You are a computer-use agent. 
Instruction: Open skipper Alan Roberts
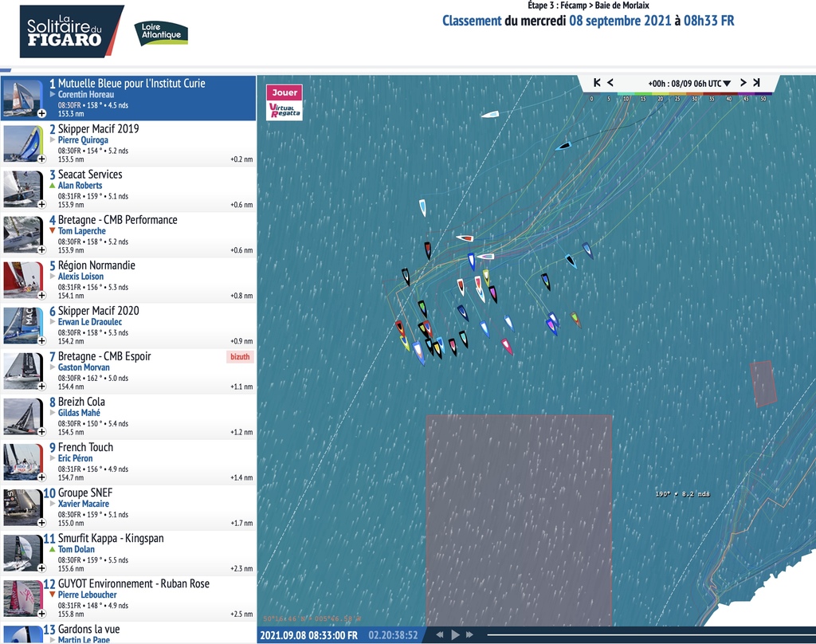80,186
